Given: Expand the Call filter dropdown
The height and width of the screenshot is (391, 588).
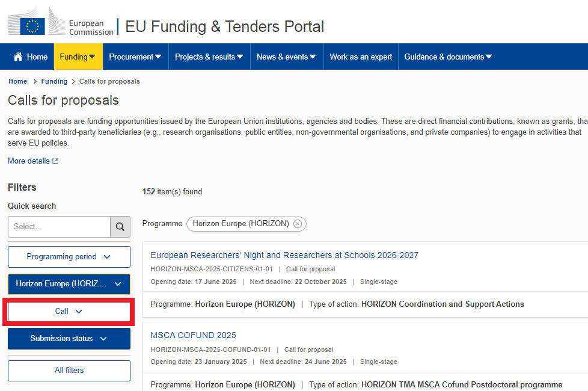Looking at the screenshot, I should point(69,312).
